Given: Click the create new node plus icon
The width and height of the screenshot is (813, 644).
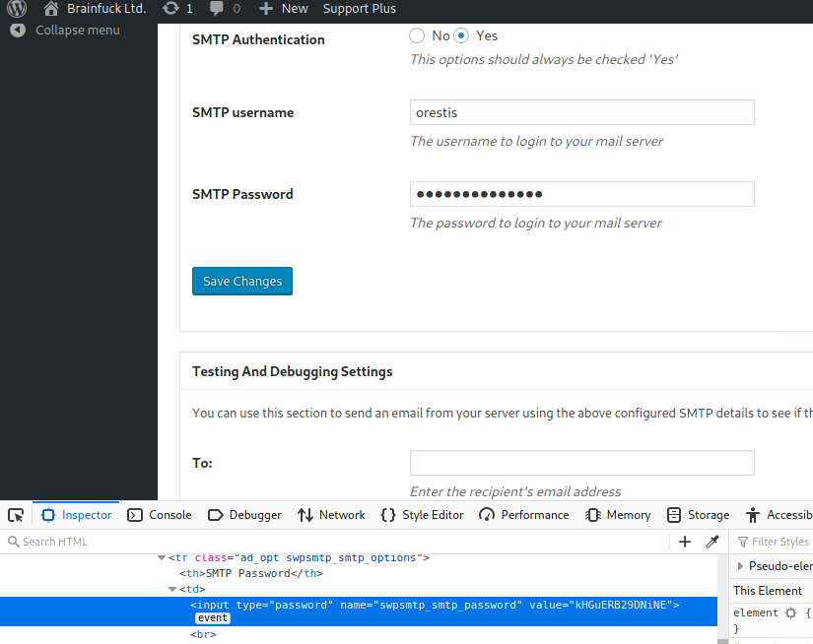Looking at the screenshot, I should [685, 542].
